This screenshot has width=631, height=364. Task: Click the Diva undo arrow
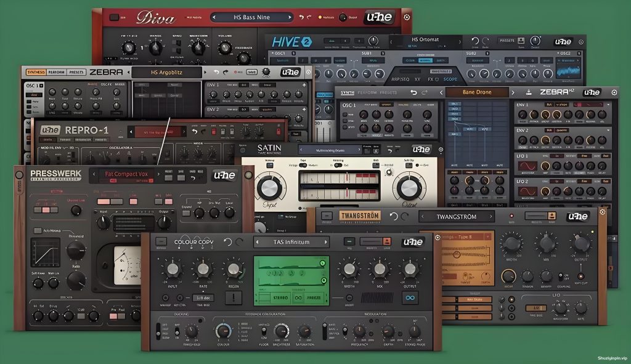point(301,17)
